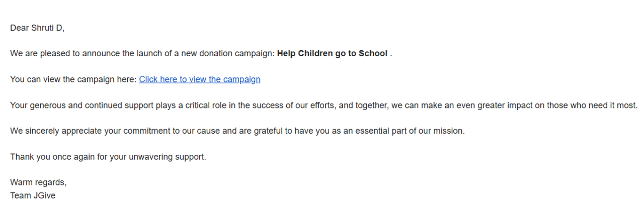
Task: Open the "Click here to view the campaign" link
Action: [200, 79]
